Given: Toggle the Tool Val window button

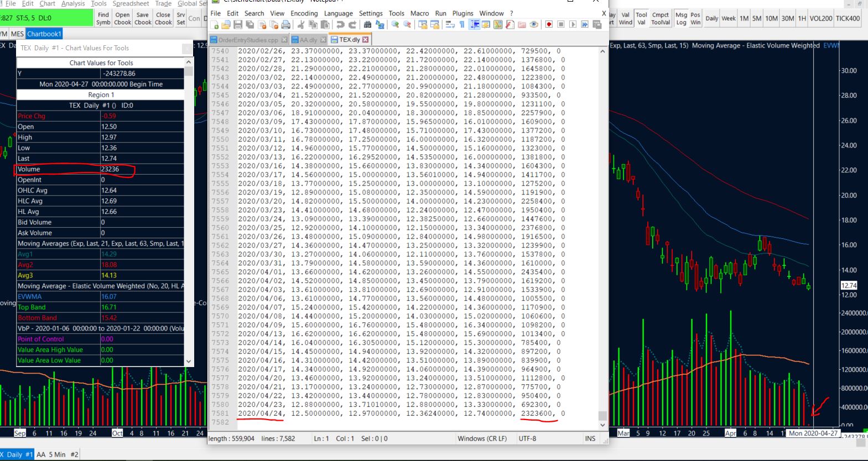Looking at the screenshot, I should [x=641, y=19].
